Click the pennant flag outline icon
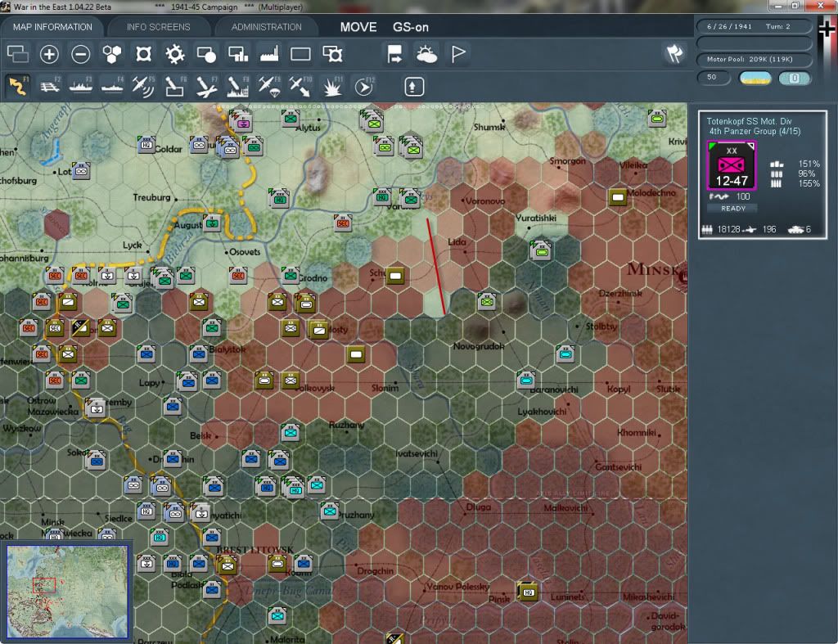Image resolution: width=838 pixels, height=644 pixels. pos(458,54)
